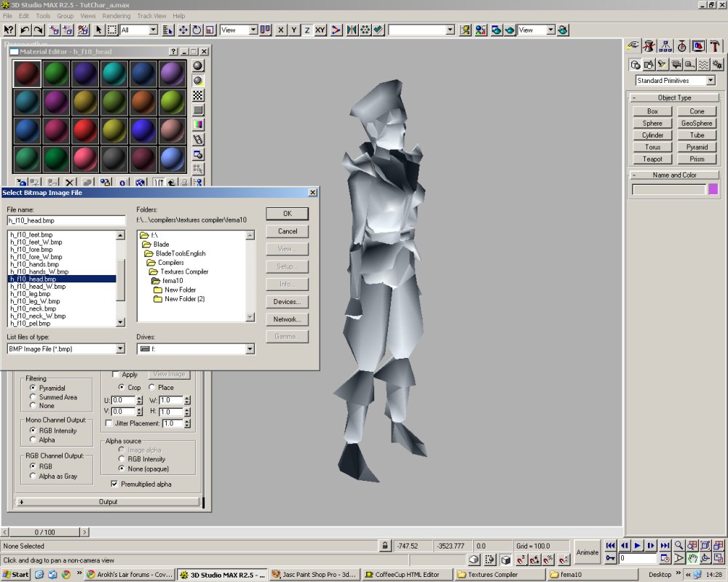Select Space Warps category in Create panel
The image size is (728, 582).
tap(703, 65)
